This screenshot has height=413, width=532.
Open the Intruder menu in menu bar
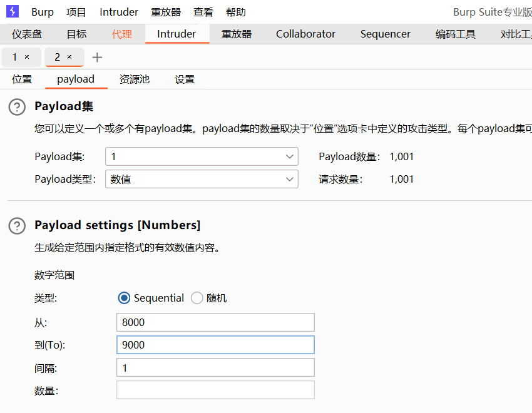tap(119, 13)
